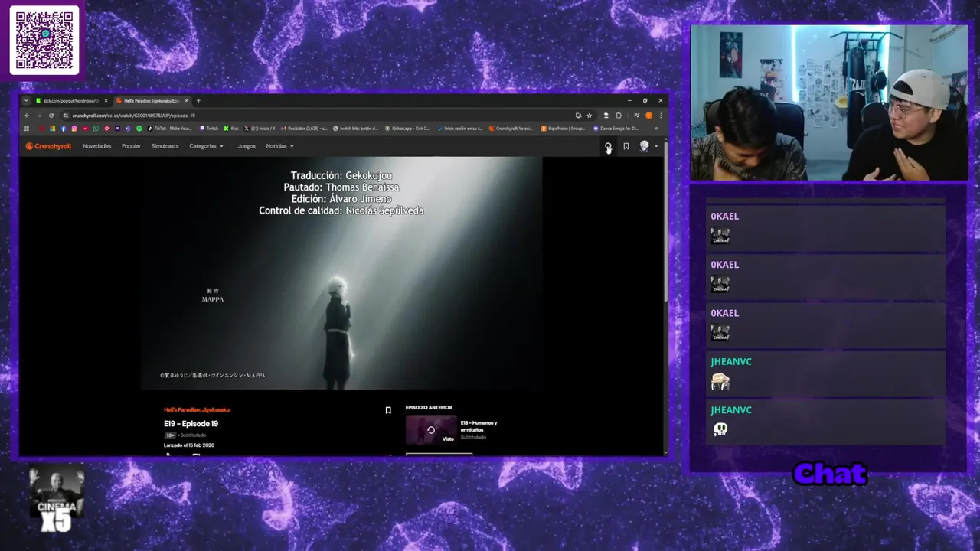Screen dimensions: 980x551
Task: Open the Spotify bookmark icon
Action: pos(139,129)
